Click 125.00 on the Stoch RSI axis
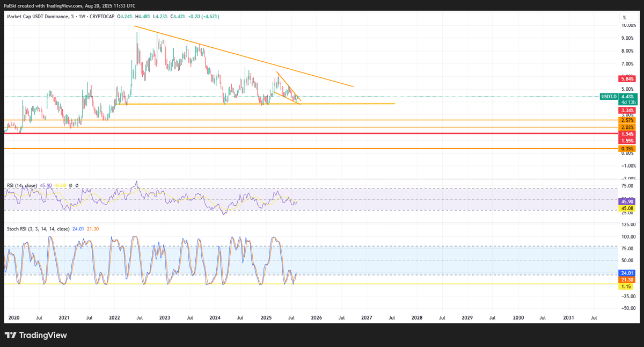This screenshot has height=347, width=644. tap(629, 225)
